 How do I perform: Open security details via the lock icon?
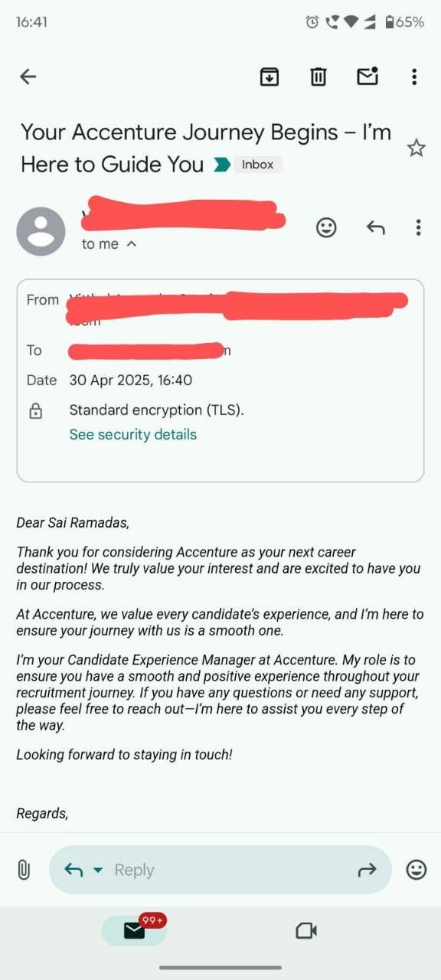point(35,410)
